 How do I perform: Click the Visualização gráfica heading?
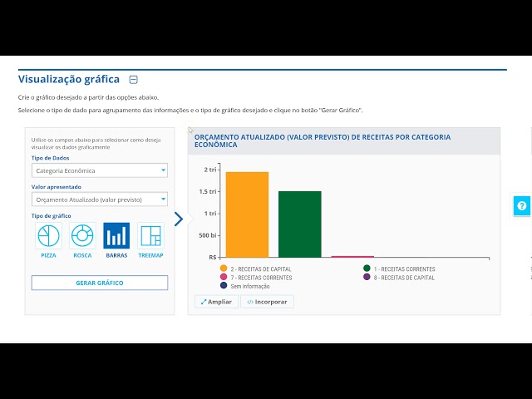69,79
